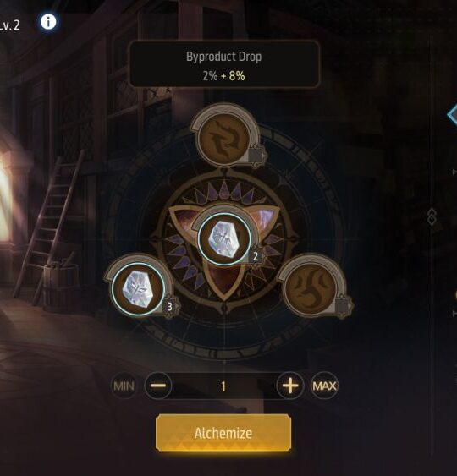Start crafting with the Alchemize button
The width and height of the screenshot is (457, 476).
point(223,433)
